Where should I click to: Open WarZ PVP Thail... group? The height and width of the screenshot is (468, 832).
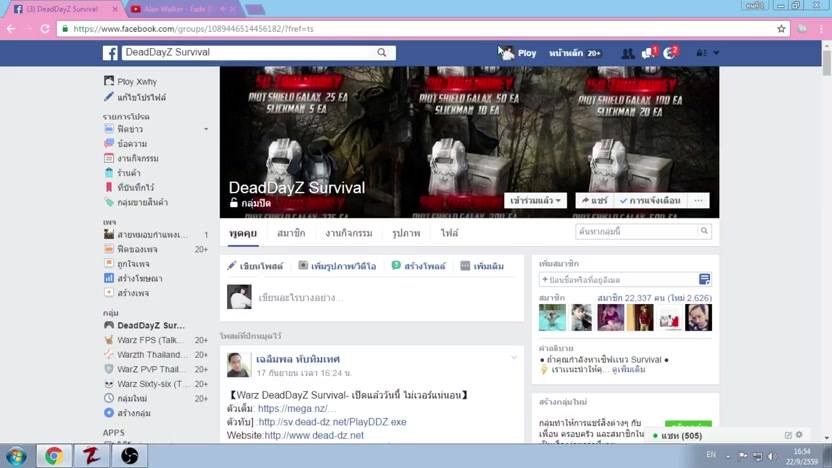point(144,369)
